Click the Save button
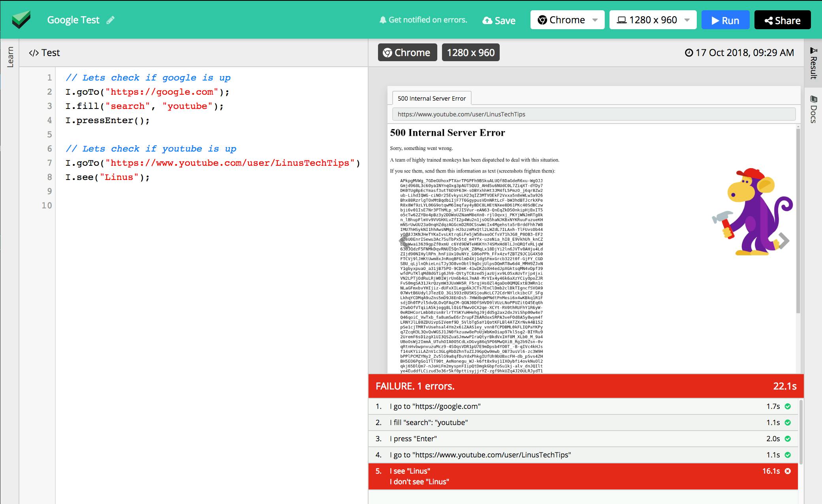822x504 pixels. tap(499, 21)
